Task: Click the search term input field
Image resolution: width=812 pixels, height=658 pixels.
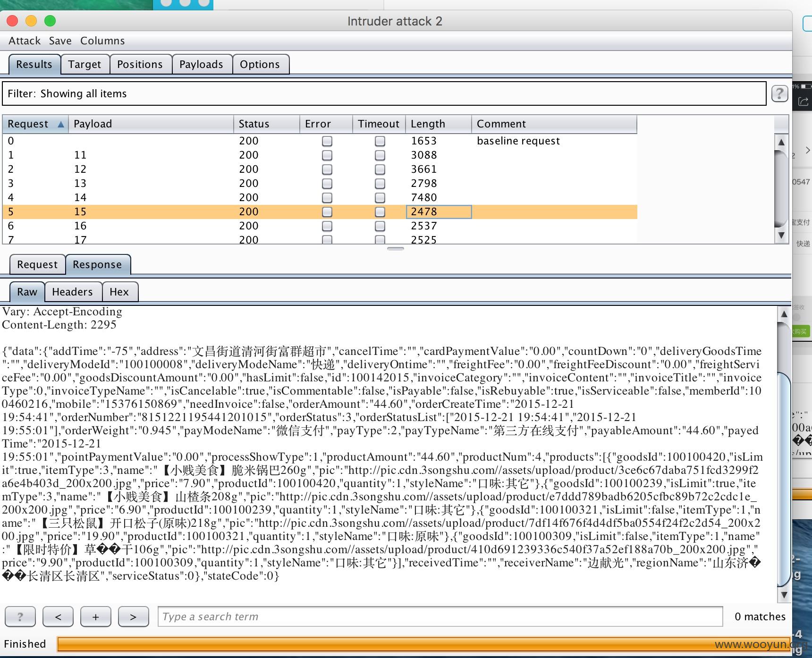Action: (440, 616)
